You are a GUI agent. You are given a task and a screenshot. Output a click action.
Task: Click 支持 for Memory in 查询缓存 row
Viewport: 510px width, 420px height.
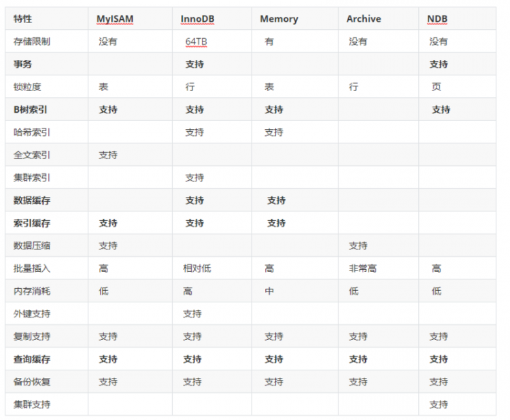[274, 360]
